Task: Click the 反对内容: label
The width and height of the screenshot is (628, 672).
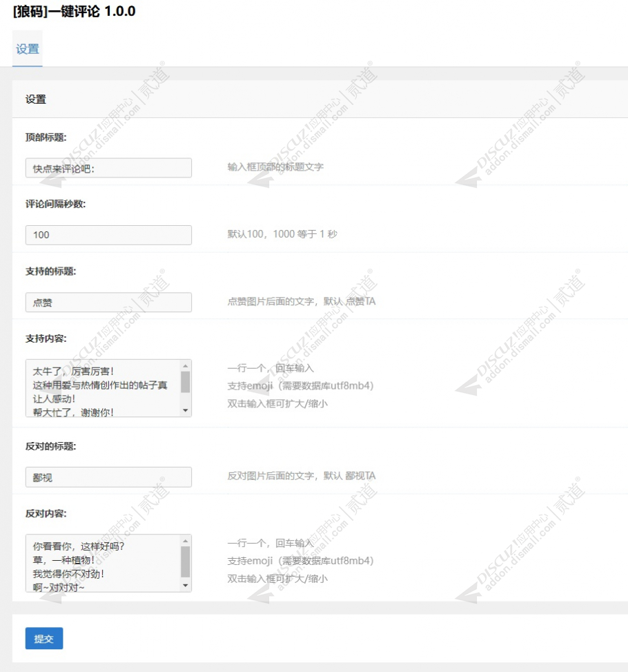Action: [46, 513]
